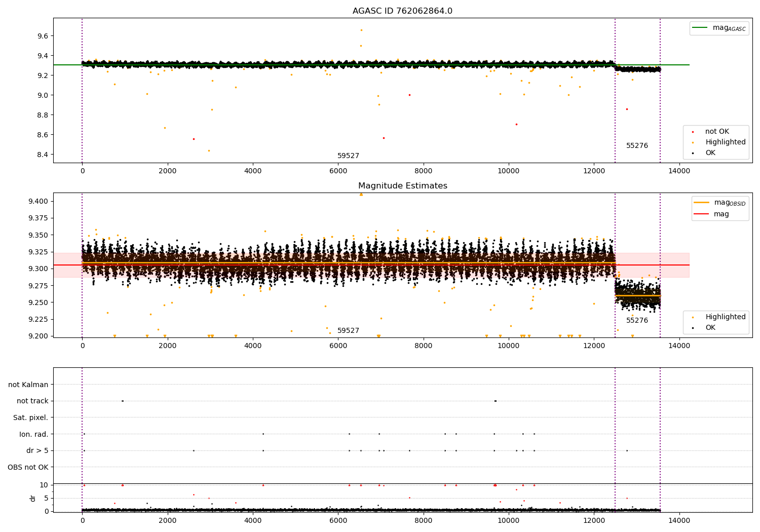
Task: Click 'OK' legend entry in top plot
Action: tap(704, 153)
